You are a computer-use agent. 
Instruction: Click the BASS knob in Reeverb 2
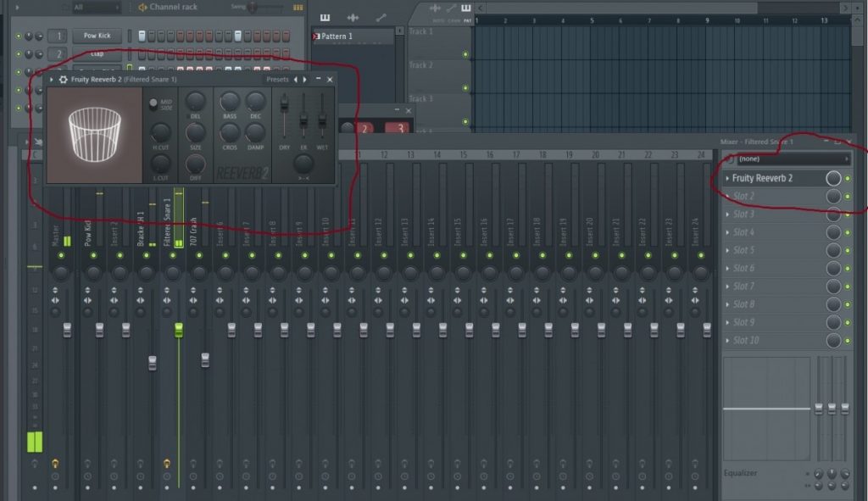click(229, 102)
